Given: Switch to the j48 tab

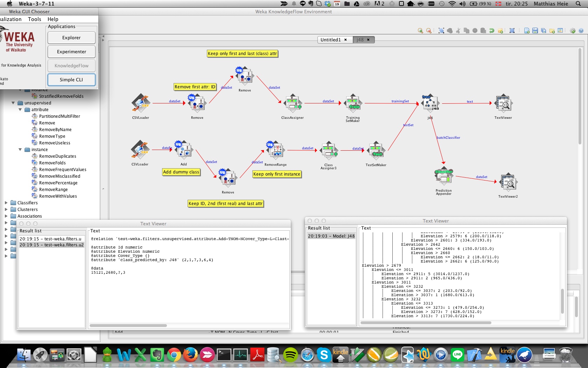Looking at the screenshot, I should (360, 40).
